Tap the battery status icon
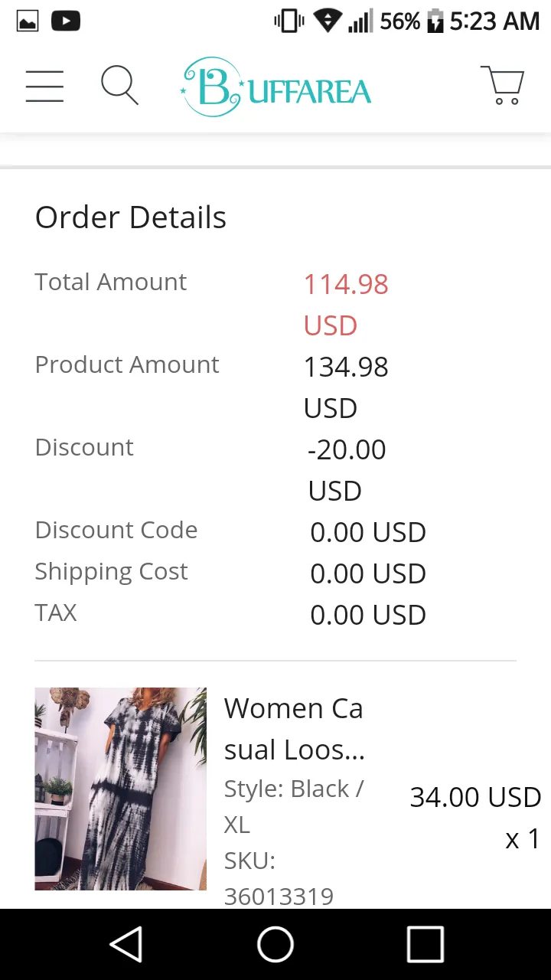Image resolution: width=551 pixels, height=980 pixels. [x=435, y=21]
